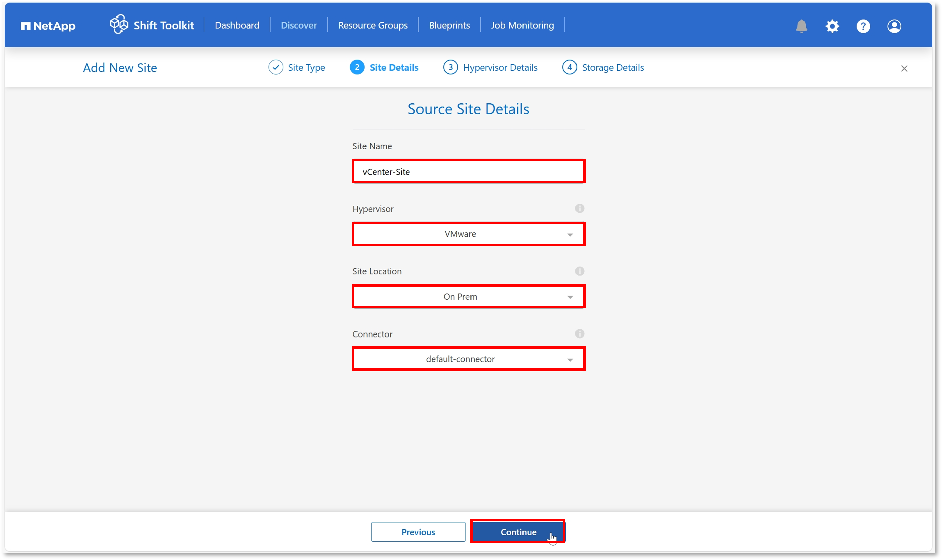The image size is (942, 560).
Task: Click the Connector field label
Action: [x=372, y=334]
